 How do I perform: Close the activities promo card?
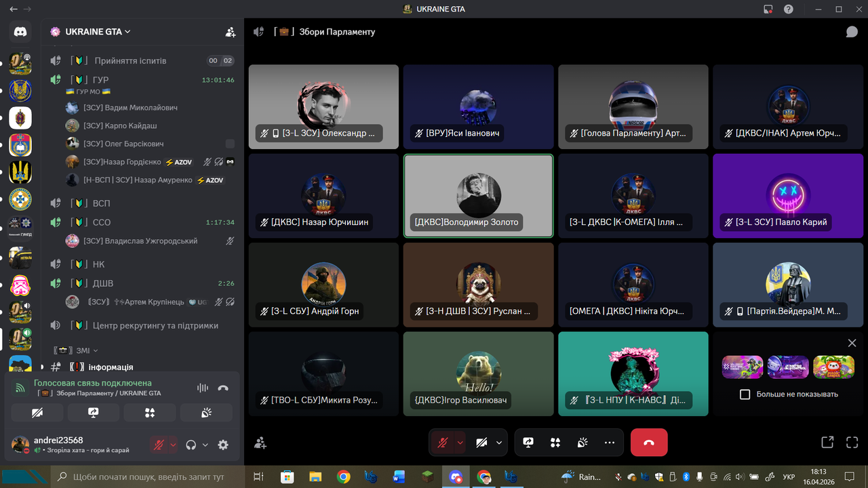(x=852, y=344)
